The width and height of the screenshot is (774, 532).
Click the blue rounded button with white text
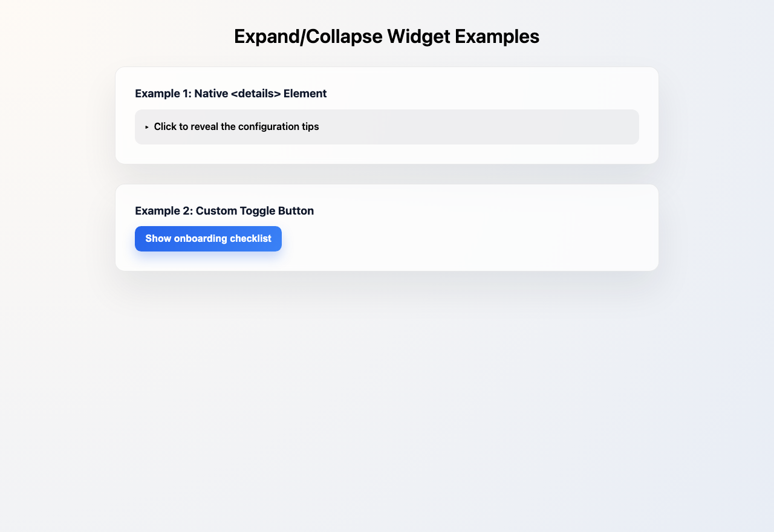208,238
